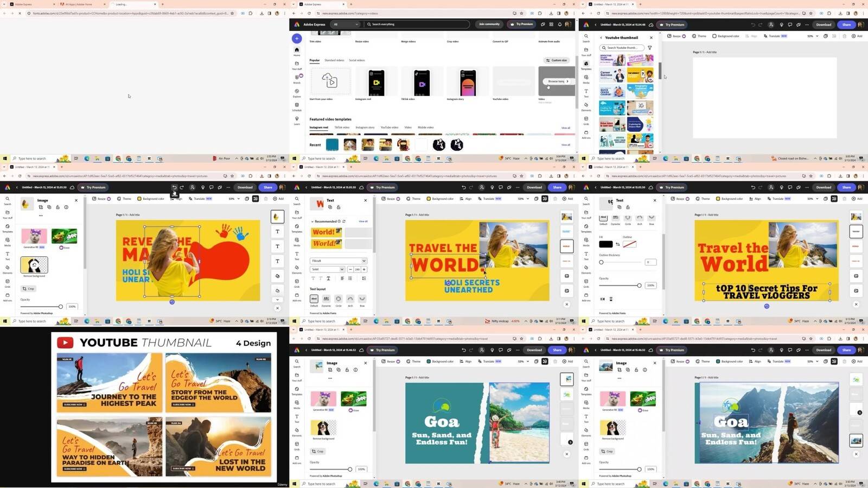Click the Search YouTube thumbnail field

tap(622, 48)
